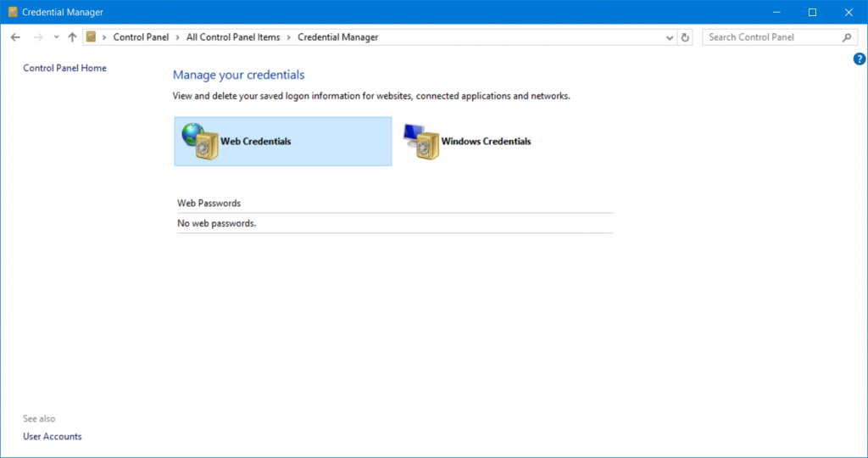Close the Credential Manager window
The height and width of the screenshot is (458, 868).
[849, 12]
